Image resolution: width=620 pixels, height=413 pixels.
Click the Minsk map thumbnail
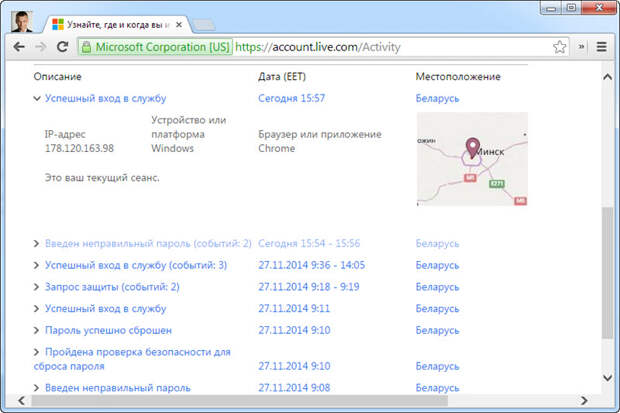[472, 159]
